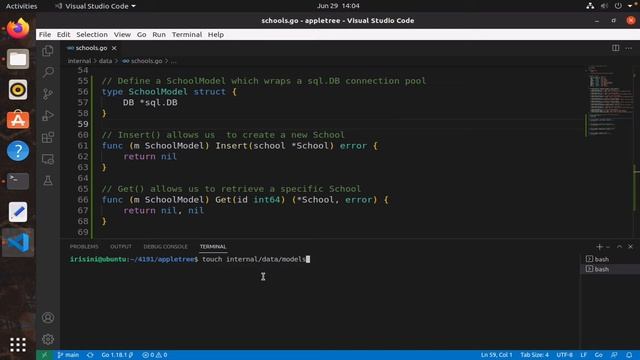The image size is (640, 360).
Task: Open the Remote Explorer view
Action: pyautogui.click(x=48, y=159)
